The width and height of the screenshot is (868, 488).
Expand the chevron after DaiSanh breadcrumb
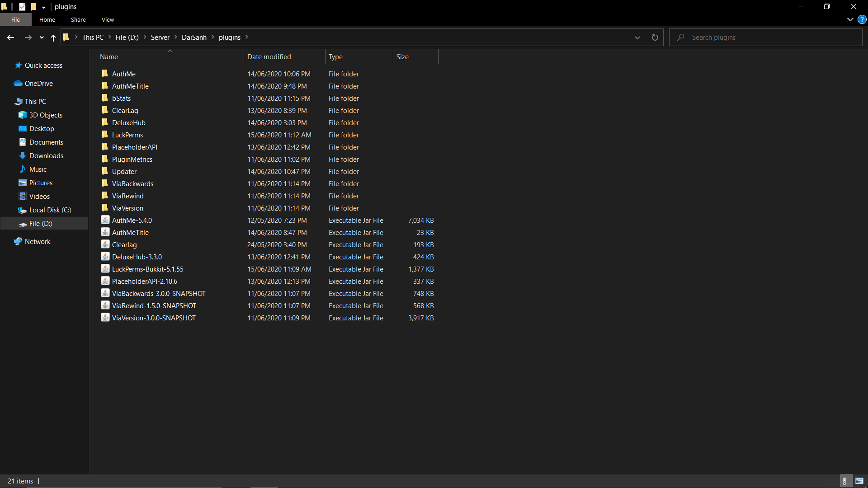(x=212, y=38)
